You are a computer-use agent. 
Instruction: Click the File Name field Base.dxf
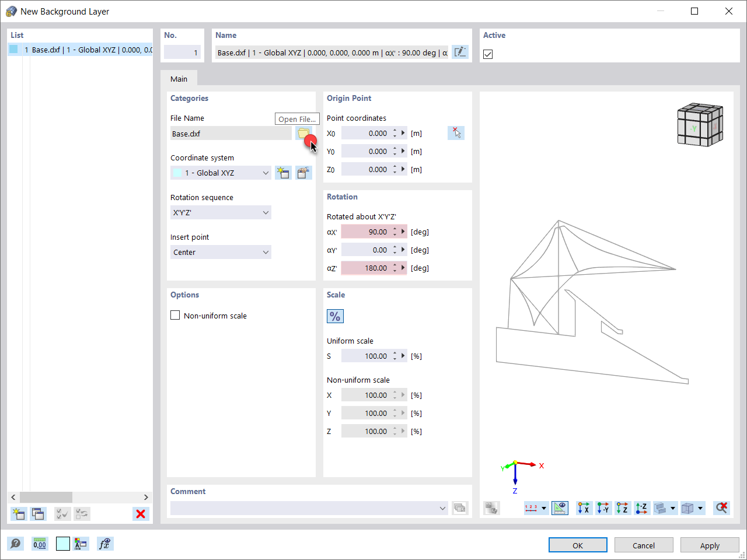click(x=231, y=133)
